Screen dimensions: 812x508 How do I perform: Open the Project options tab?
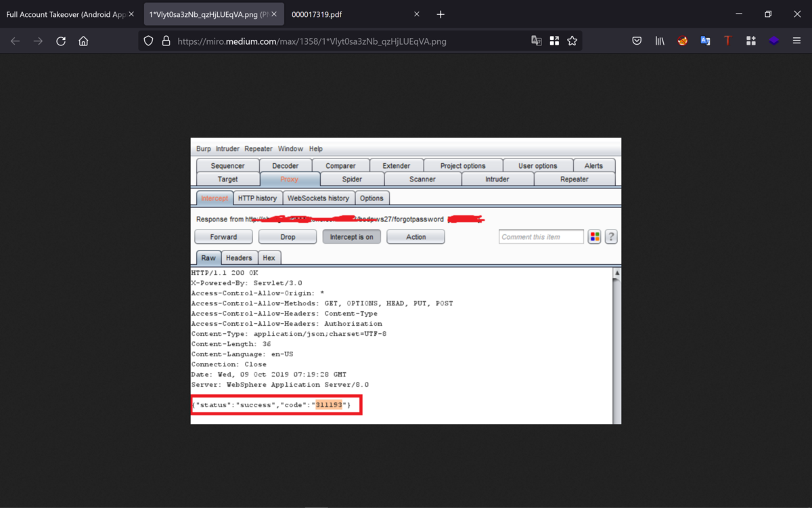[x=463, y=166]
